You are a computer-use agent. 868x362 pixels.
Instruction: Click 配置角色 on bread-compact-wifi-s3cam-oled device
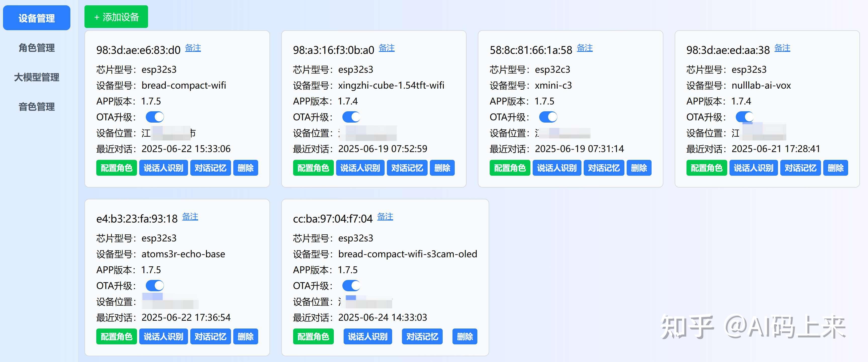[313, 336]
